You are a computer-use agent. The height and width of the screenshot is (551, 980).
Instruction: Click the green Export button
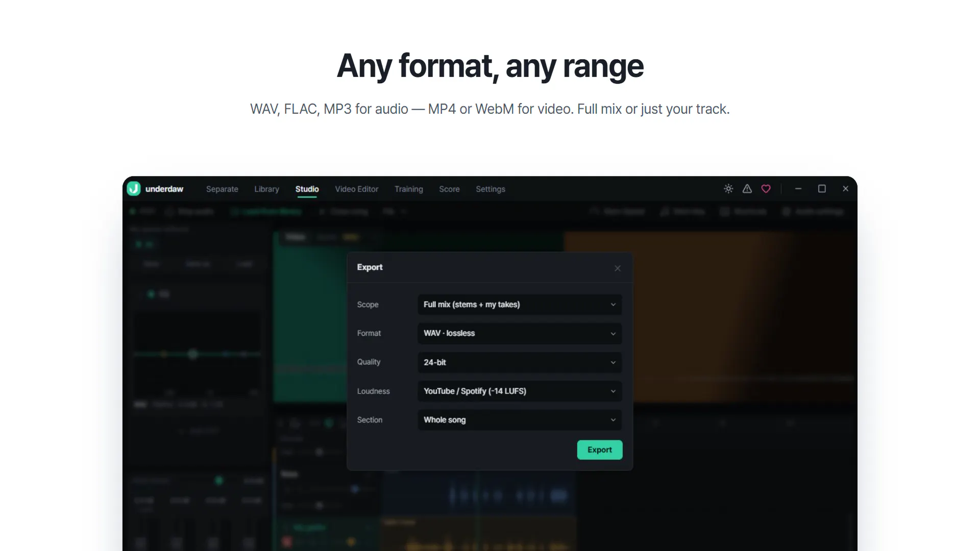(x=600, y=450)
